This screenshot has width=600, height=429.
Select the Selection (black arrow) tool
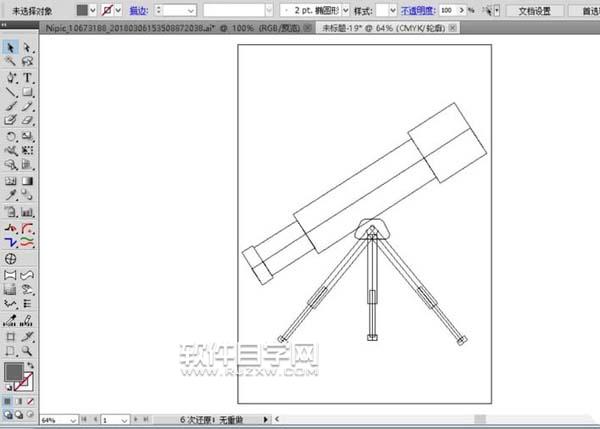click(10, 47)
